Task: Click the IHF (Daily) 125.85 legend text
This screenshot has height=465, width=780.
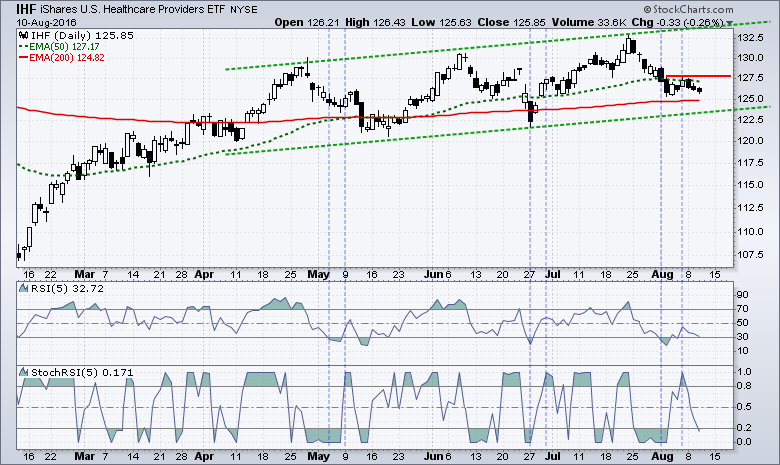Action: click(x=82, y=35)
